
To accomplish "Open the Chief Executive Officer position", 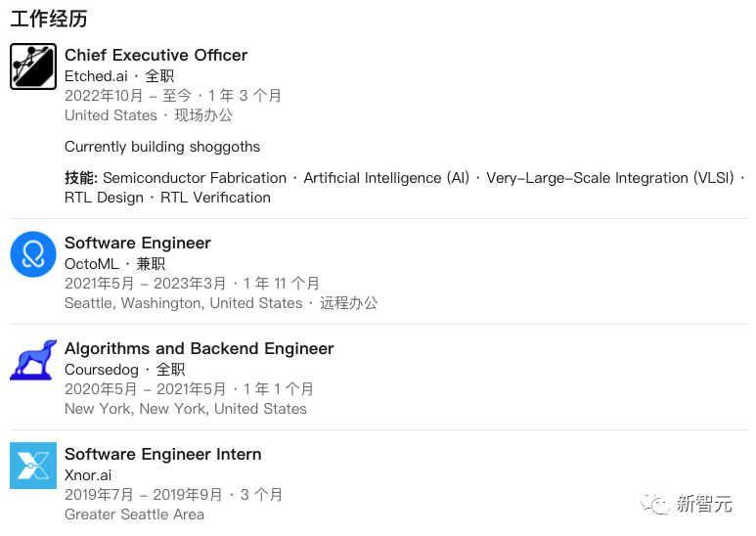I will coord(156,55).
